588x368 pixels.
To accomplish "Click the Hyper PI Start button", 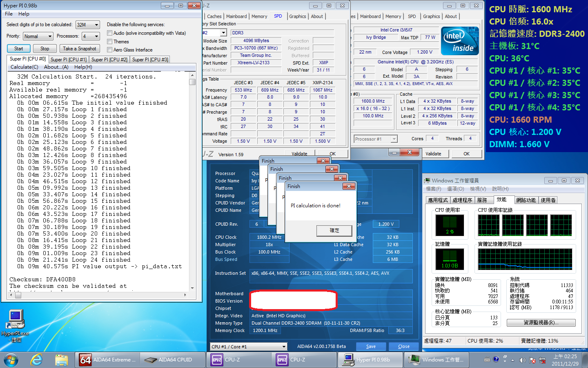I will pyautogui.click(x=19, y=49).
